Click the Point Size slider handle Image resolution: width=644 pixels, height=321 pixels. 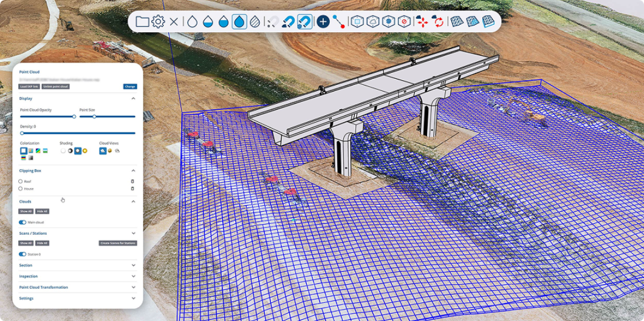point(94,117)
